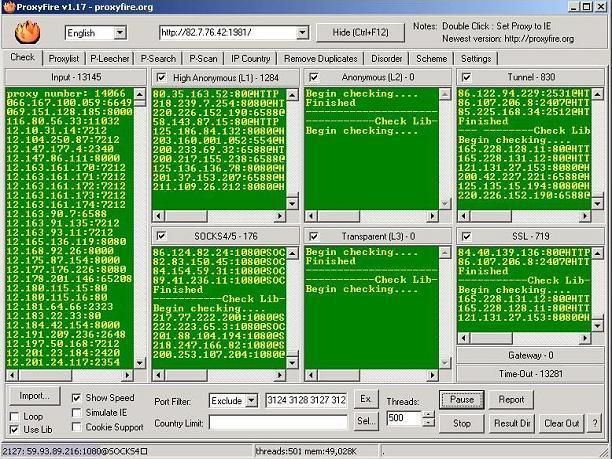Click SSL list scroll-down arrow
The width and height of the screenshot is (612, 459).
click(x=598, y=325)
